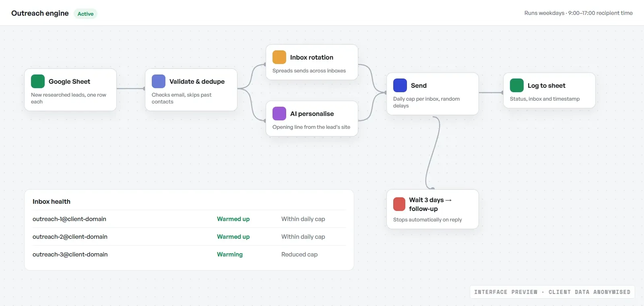Click the red Wait 3 days follow-up icon
Screen dimensions: 644x306
[399, 204]
